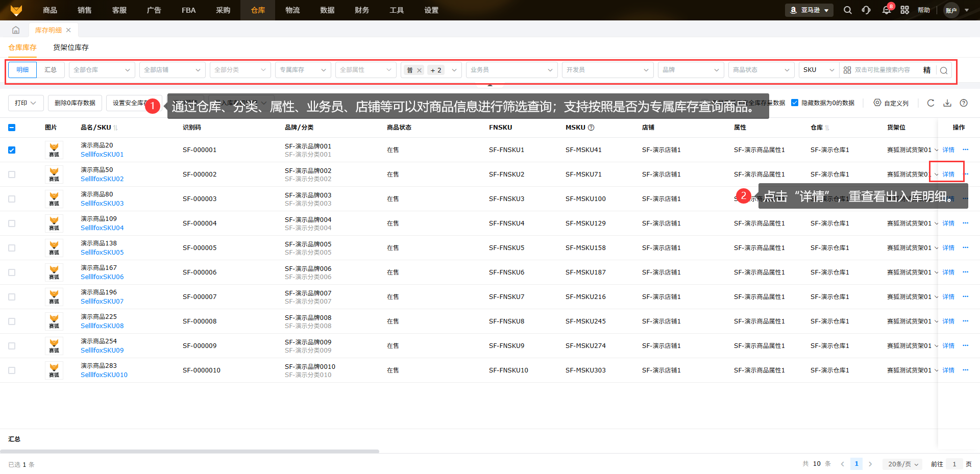Open the global search icon in top bar
The width and height of the screenshot is (980, 474).
848,10
